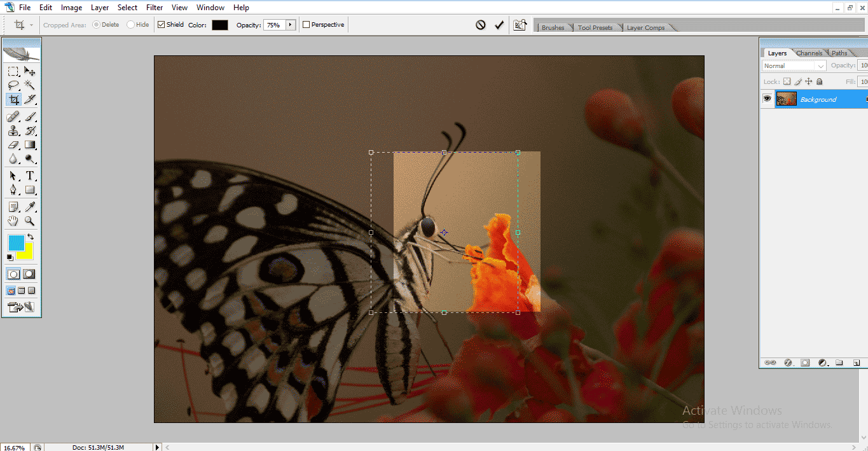Choose Delete cropped area radio option
Image resolution: width=868 pixels, height=451 pixels.
click(x=96, y=25)
